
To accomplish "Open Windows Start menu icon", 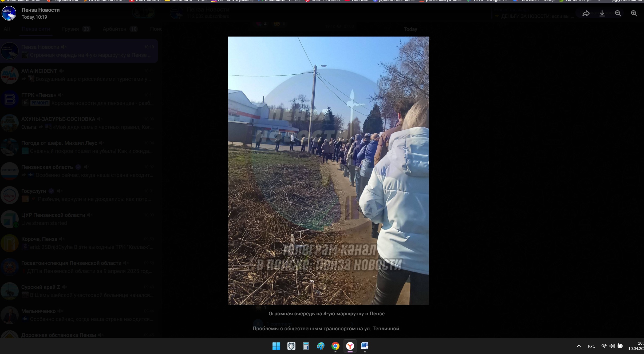I will tap(276, 346).
